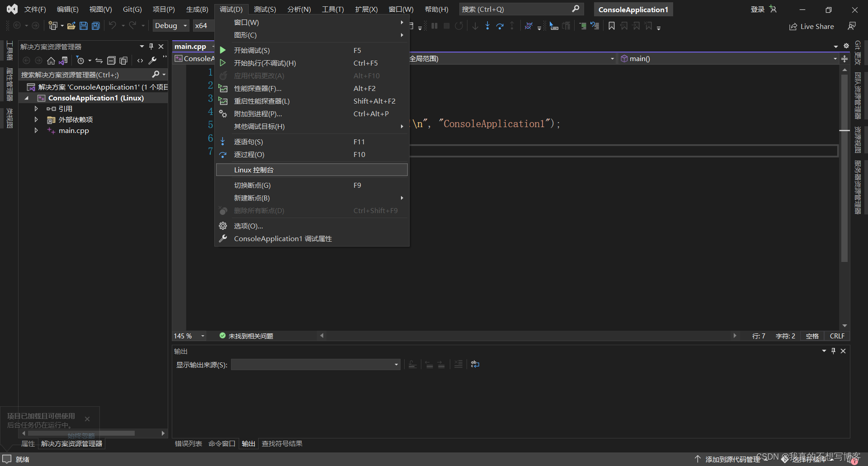This screenshot has height=466, width=868.
Task: Toggle word wrap in output panel
Action: [x=475, y=364]
